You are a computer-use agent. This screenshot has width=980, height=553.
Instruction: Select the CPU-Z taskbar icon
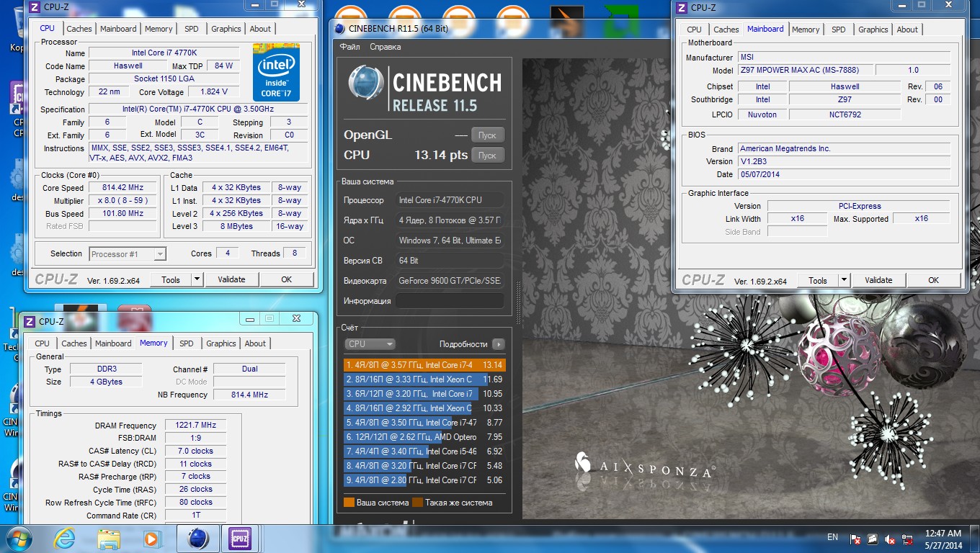click(239, 538)
